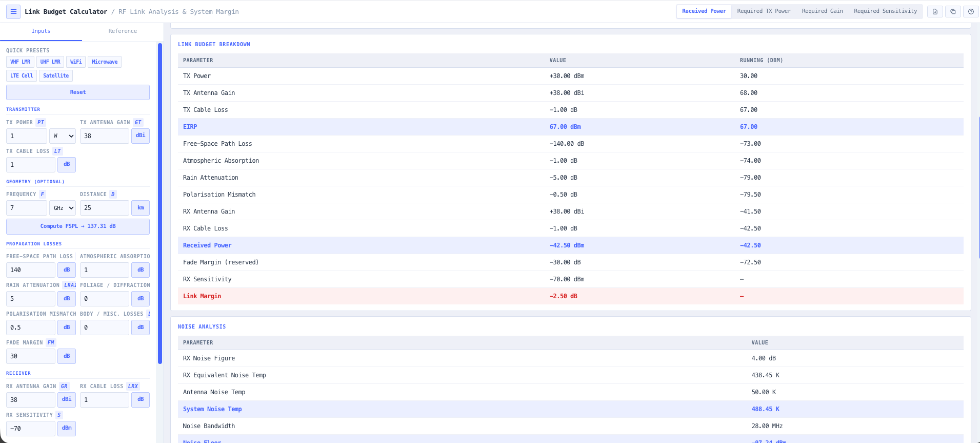This screenshot has height=443, width=980.
Task: Click dBi unit next to TX Antenna Gain
Action: 141,136
